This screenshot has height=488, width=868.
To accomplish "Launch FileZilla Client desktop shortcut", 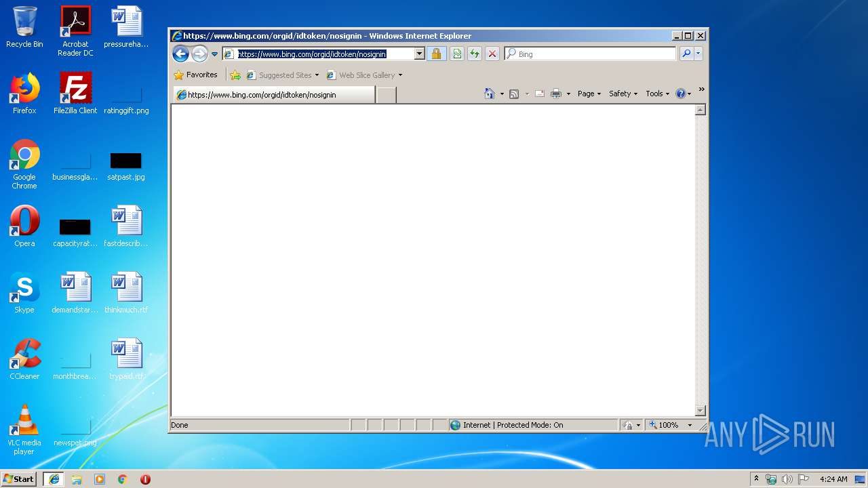I will [75, 94].
